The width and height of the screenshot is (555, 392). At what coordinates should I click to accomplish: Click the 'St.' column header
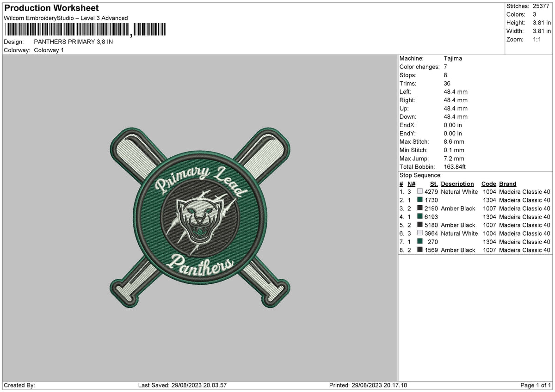click(x=434, y=184)
